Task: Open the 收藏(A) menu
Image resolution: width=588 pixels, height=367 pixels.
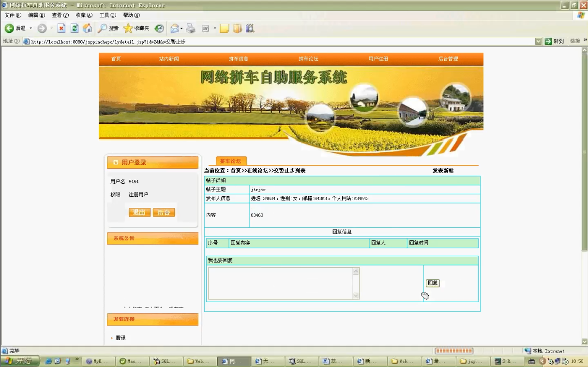Action: [84, 15]
